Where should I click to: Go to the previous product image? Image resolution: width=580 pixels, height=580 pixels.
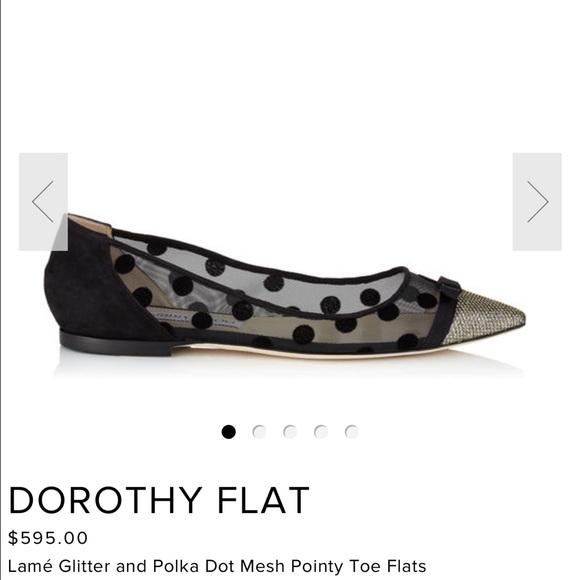tap(43, 202)
